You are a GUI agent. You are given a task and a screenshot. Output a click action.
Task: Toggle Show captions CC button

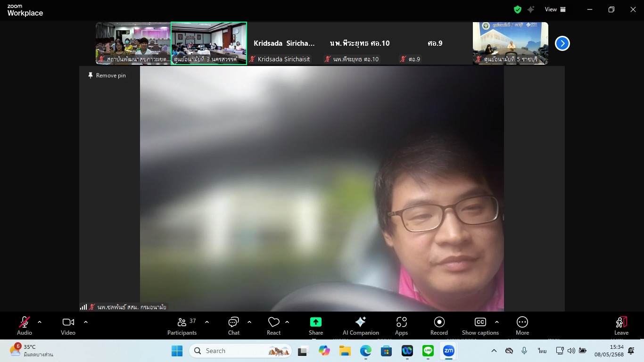[x=480, y=326]
